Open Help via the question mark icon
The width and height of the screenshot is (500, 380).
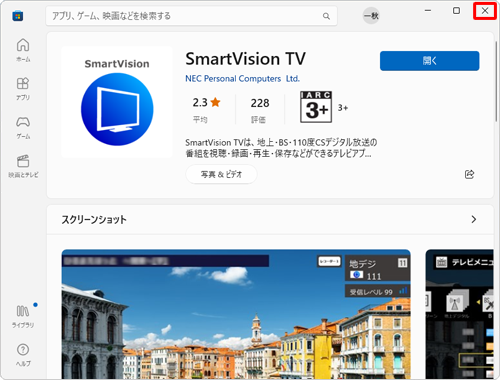pos(23,355)
